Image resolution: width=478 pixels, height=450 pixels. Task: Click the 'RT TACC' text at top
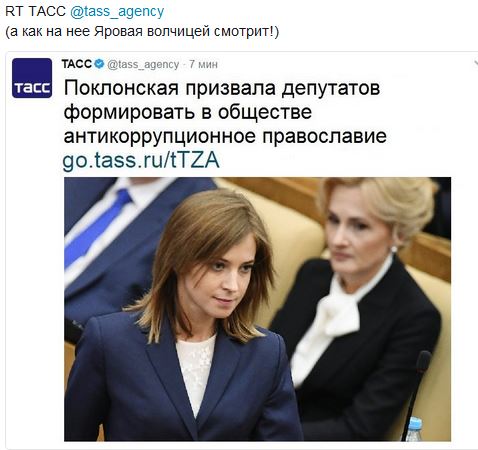35,11
